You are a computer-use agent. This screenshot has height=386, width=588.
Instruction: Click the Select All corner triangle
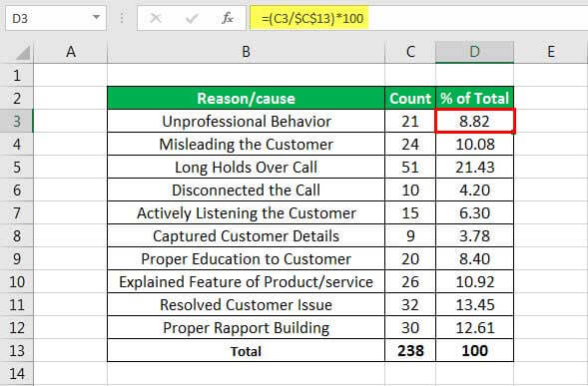pos(23,53)
